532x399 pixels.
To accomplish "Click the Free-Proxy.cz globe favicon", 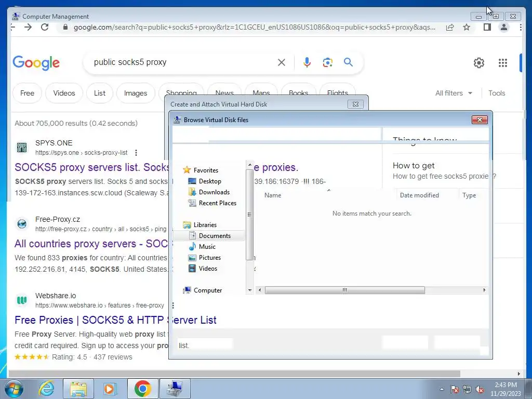I will (22, 224).
